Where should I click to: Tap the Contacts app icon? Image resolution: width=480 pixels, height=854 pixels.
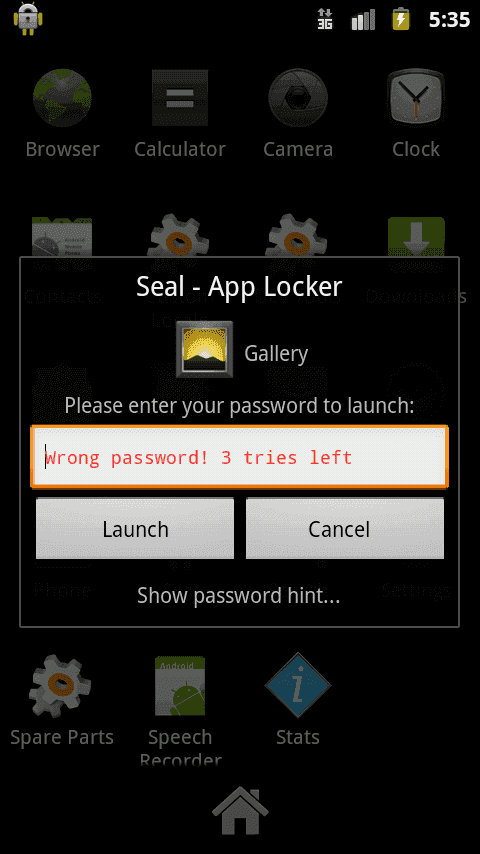62,237
